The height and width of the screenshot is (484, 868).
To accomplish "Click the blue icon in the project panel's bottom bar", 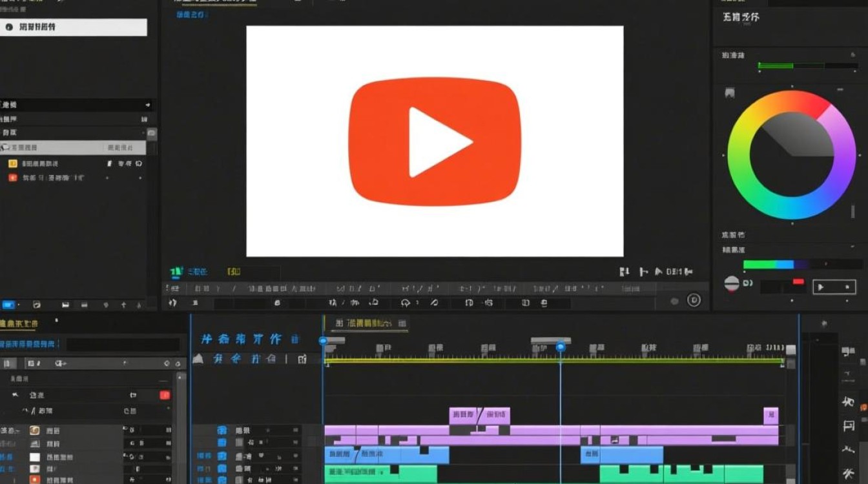I will pyautogui.click(x=8, y=305).
